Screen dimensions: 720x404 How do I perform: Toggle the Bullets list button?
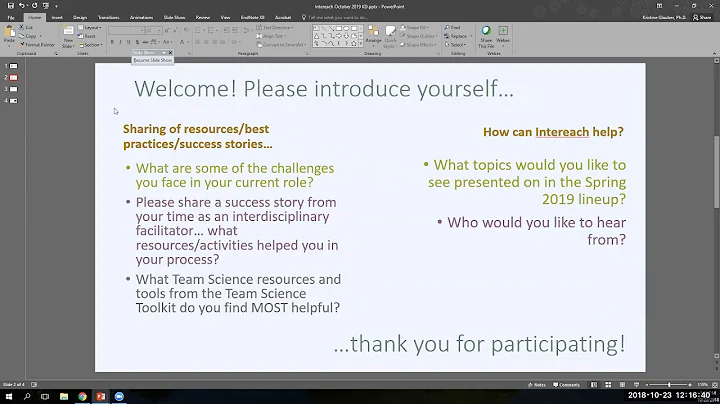click(x=199, y=30)
